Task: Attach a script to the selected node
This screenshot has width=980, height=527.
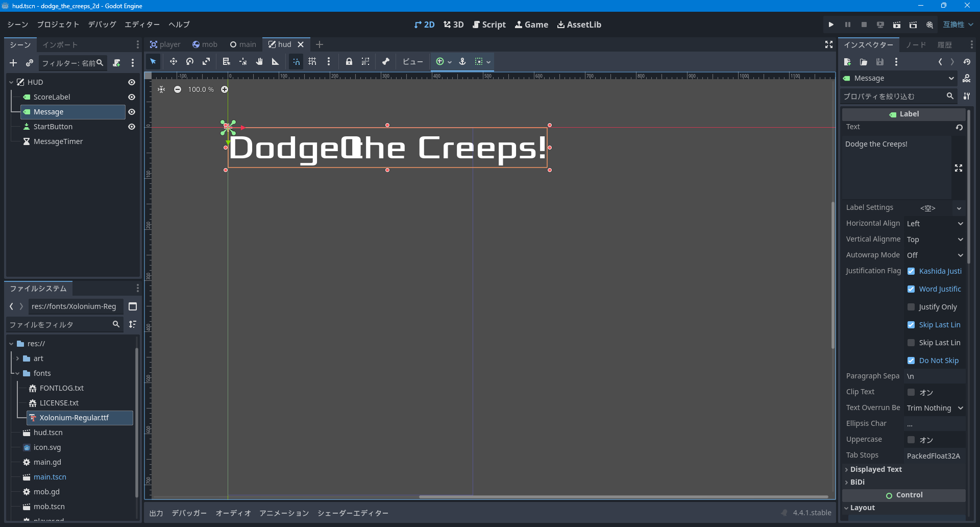Action: (116, 63)
